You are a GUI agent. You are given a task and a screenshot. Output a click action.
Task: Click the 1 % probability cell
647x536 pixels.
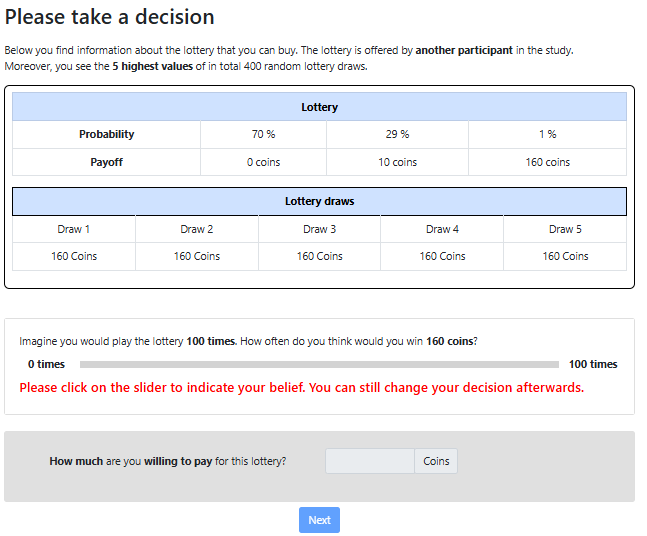pos(547,134)
